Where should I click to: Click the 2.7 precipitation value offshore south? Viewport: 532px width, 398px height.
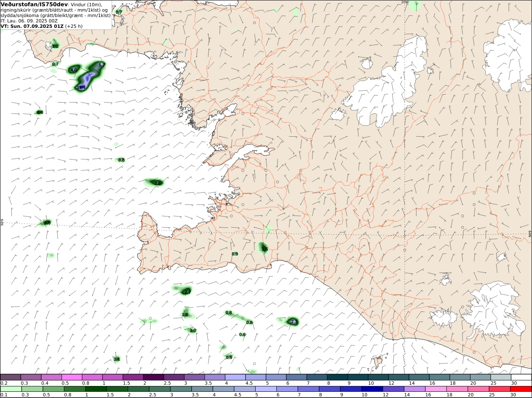[187, 292]
